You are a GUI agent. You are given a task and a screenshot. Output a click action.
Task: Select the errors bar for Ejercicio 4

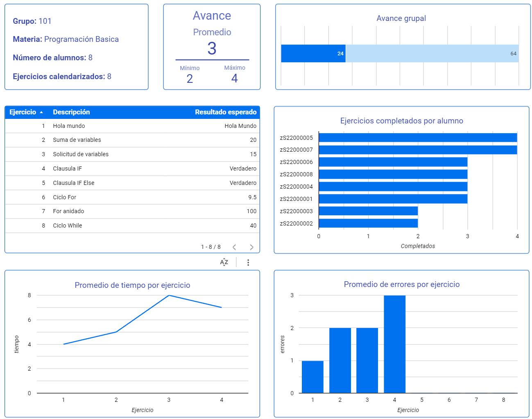[394, 344]
